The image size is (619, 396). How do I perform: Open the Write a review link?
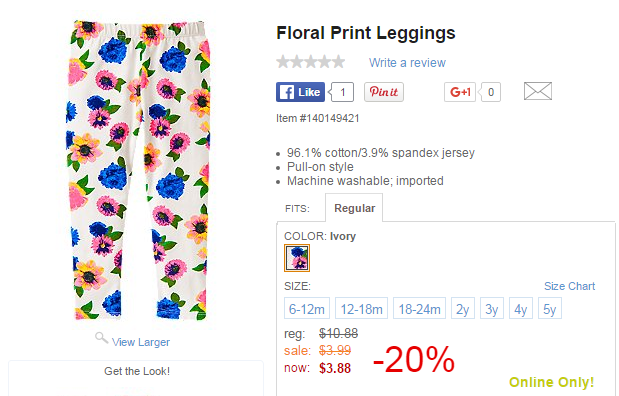407,62
